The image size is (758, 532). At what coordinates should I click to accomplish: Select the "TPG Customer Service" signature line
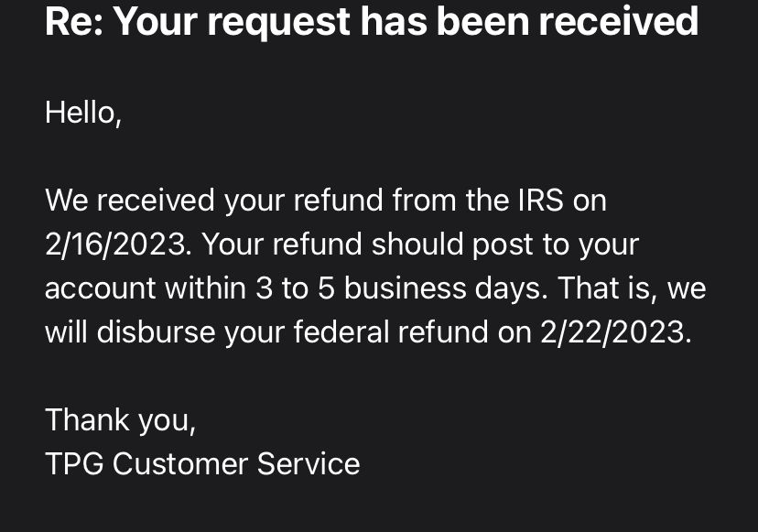[x=201, y=463]
